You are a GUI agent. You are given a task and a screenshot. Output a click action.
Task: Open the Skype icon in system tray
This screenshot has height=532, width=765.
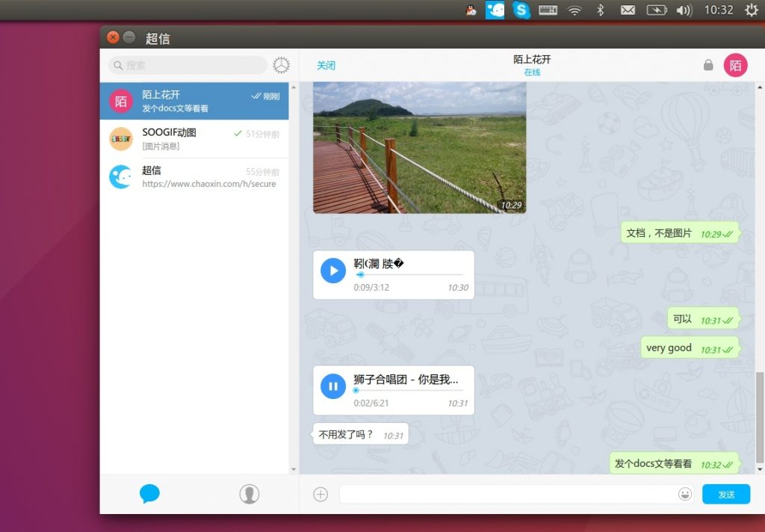pos(521,10)
